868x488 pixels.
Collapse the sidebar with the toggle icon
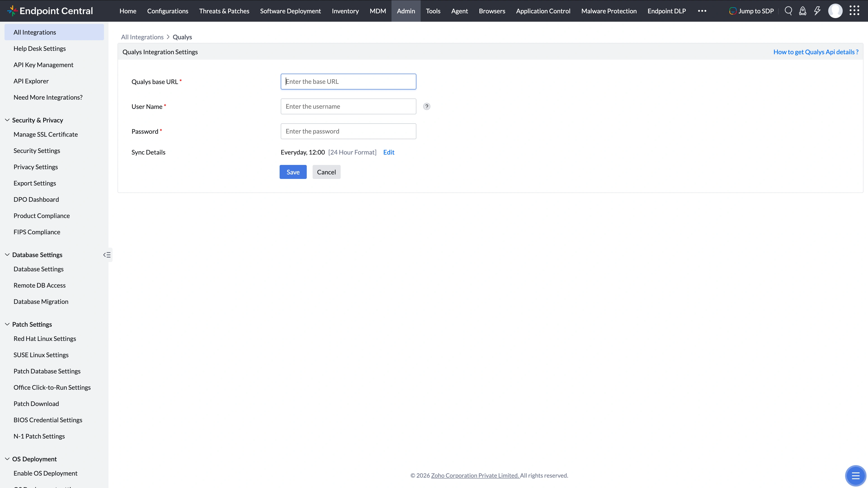[107, 255]
